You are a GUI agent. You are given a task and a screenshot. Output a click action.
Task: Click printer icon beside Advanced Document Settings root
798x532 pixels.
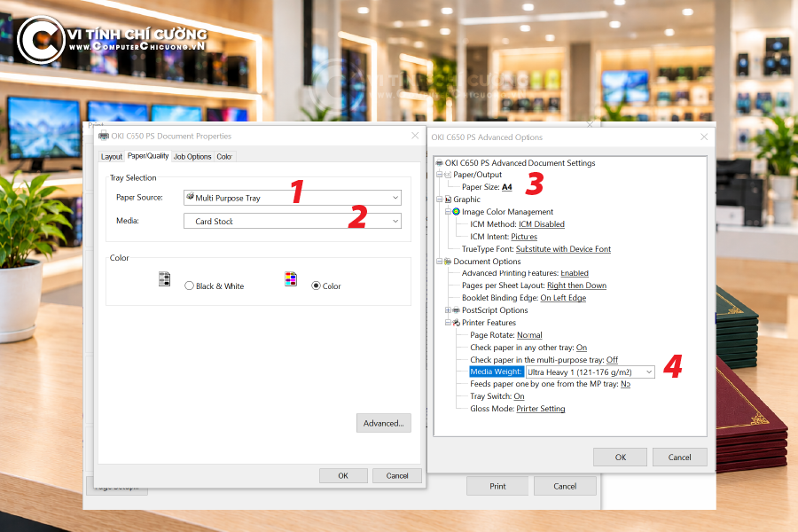pyautogui.click(x=439, y=163)
